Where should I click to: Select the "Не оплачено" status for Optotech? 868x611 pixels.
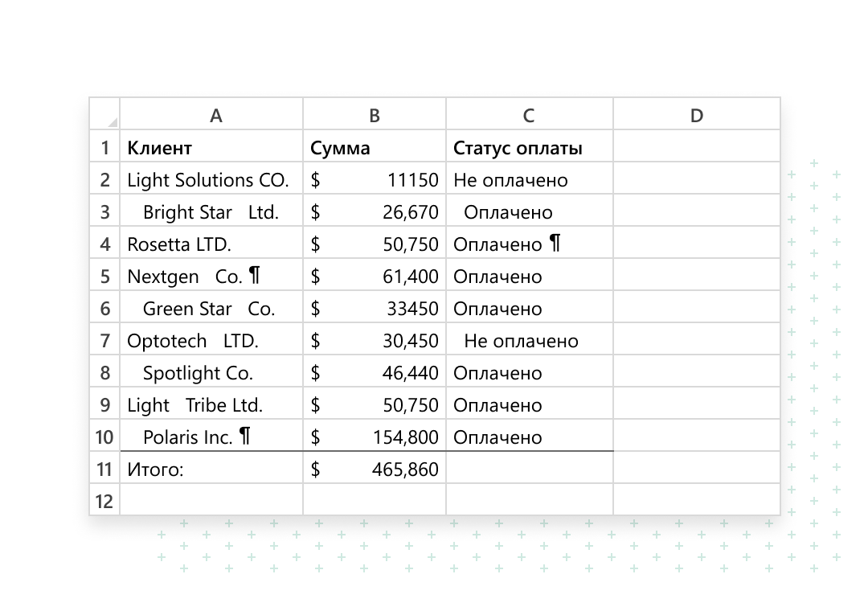pos(529,341)
